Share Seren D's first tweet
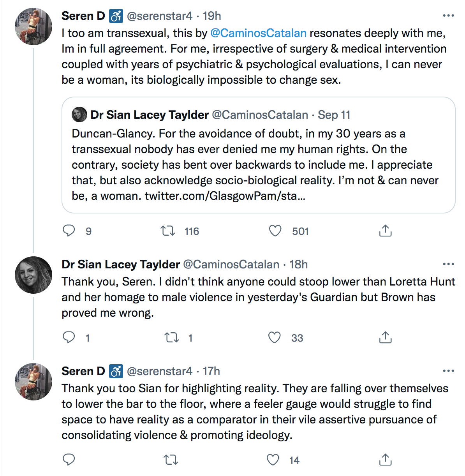Screen dimensions: 465x476 pos(385,231)
